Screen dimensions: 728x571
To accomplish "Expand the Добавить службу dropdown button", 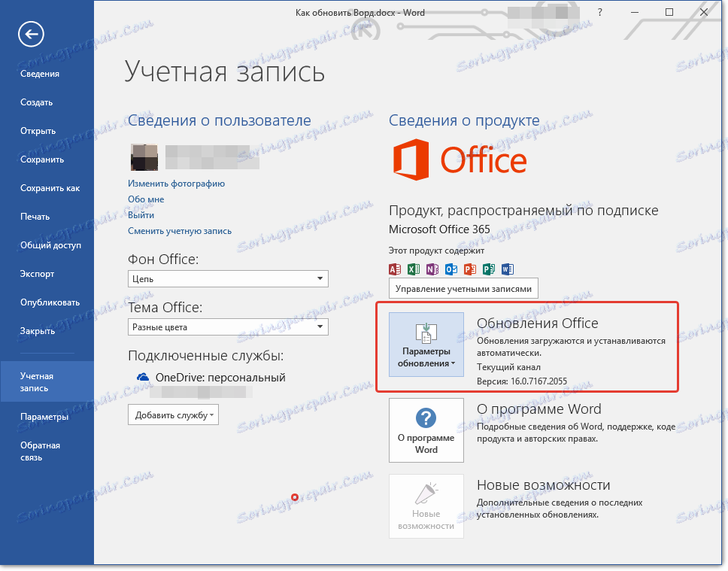I will pyautogui.click(x=173, y=415).
